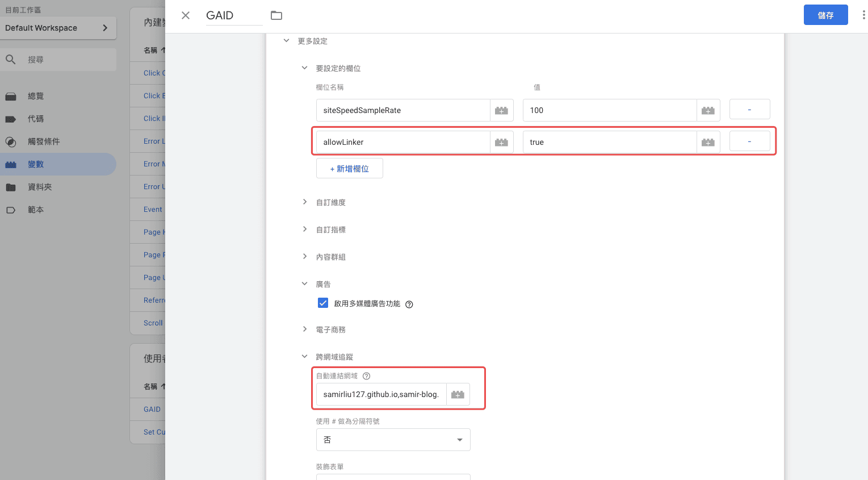Open 觸發條件 in the left sidebar
Image resolution: width=868 pixels, height=480 pixels.
(x=44, y=141)
